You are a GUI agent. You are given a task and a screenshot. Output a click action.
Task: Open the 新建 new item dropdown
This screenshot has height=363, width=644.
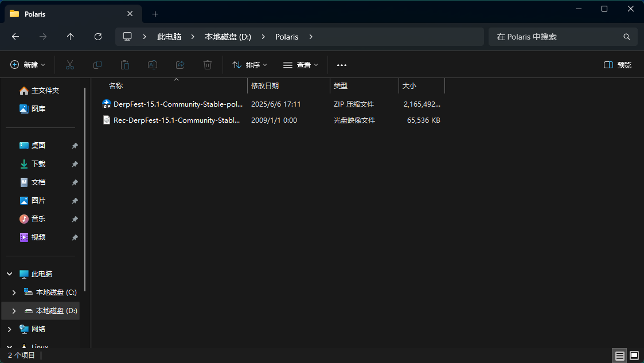pyautogui.click(x=28, y=65)
